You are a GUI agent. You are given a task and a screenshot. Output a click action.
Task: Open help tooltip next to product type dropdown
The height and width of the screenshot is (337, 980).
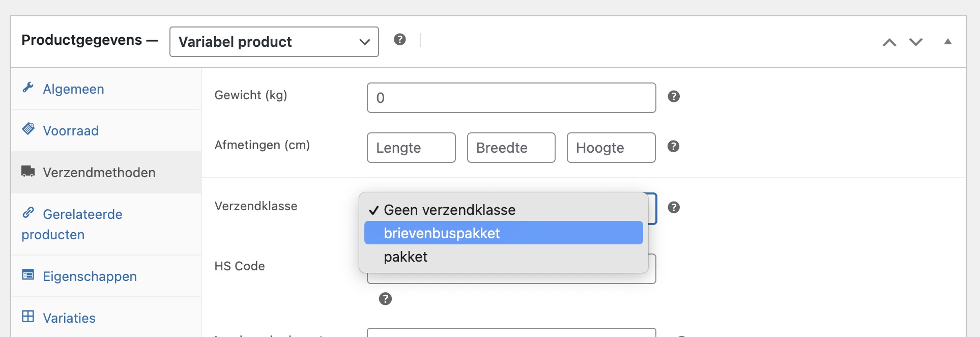pyautogui.click(x=400, y=39)
